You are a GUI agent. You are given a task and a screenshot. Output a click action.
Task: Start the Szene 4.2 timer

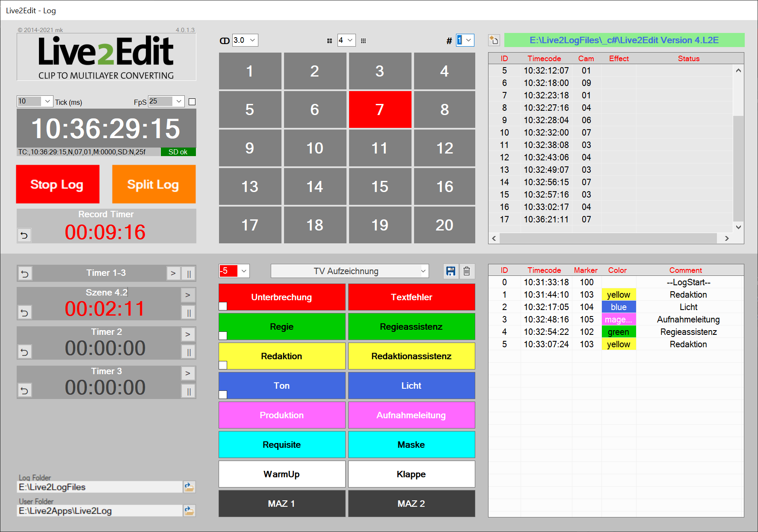[188, 295]
